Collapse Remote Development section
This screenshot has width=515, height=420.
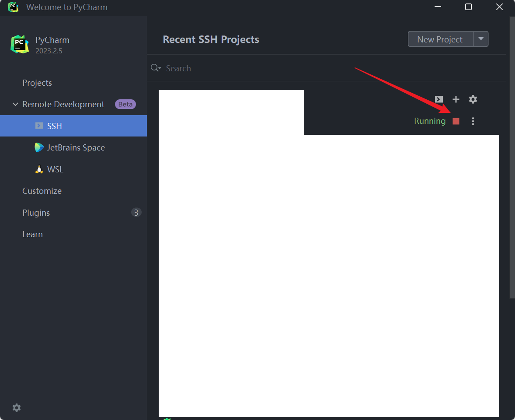tap(15, 104)
